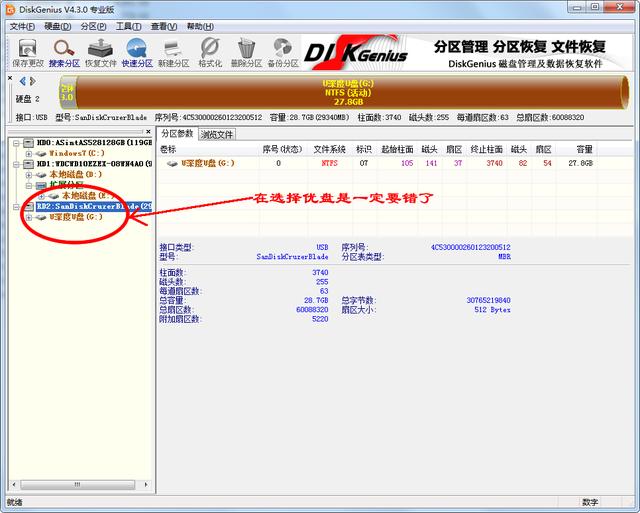Click the brown G: partition bar

click(340, 92)
